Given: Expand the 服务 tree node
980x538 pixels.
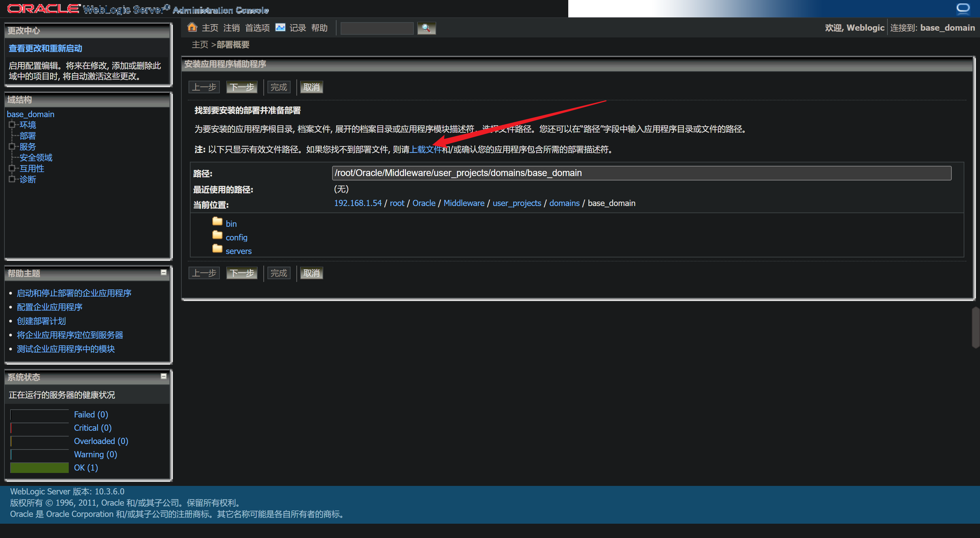Looking at the screenshot, I should [x=12, y=146].
